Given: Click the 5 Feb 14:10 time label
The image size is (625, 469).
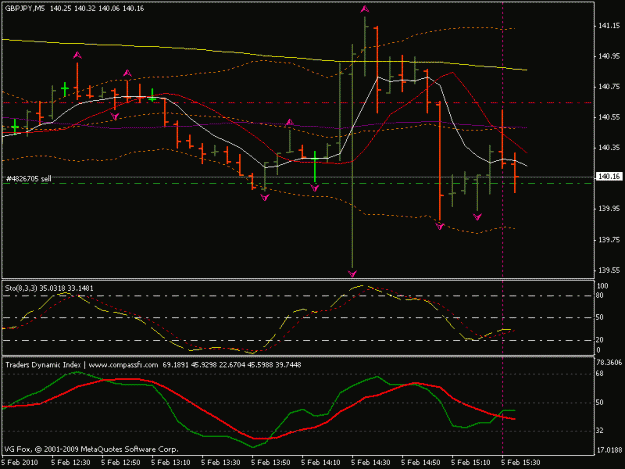Looking at the screenshot, I should [320, 463].
